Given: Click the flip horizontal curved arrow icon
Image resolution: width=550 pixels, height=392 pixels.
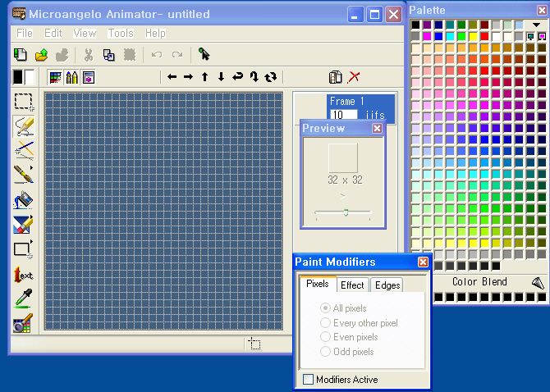Looking at the screenshot, I should tap(237, 76).
